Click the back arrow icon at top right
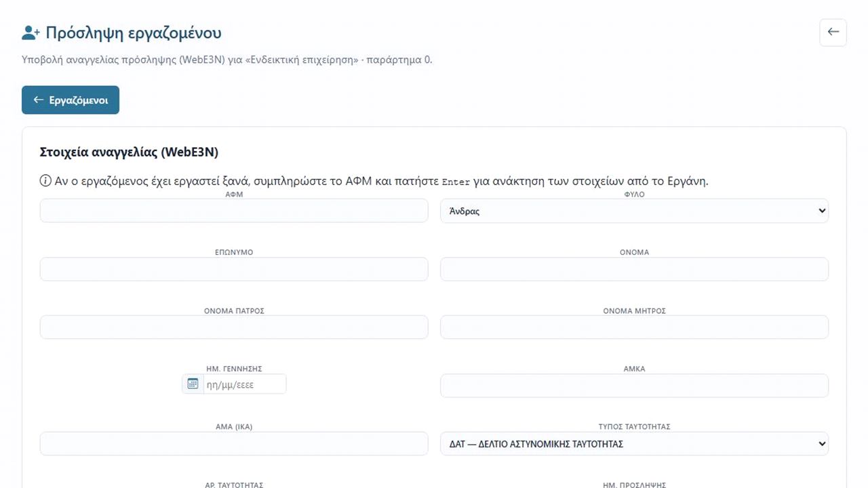The width and height of the screenshot is (868, 488). coord(833,33)
